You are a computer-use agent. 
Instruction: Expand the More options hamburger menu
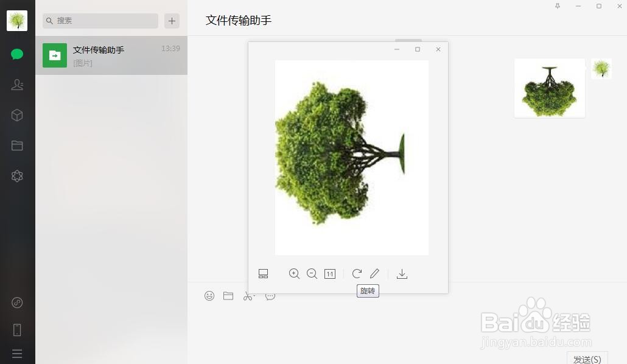pyautogui.click(x=16, y=354)
